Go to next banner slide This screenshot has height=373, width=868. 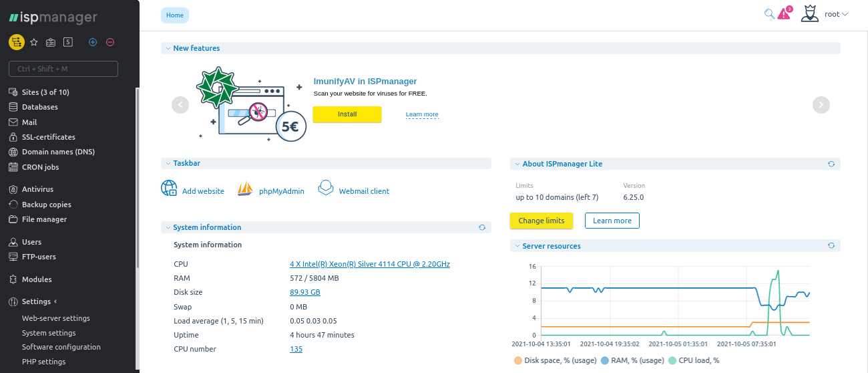pyautogui.click(x=821, y=105)
